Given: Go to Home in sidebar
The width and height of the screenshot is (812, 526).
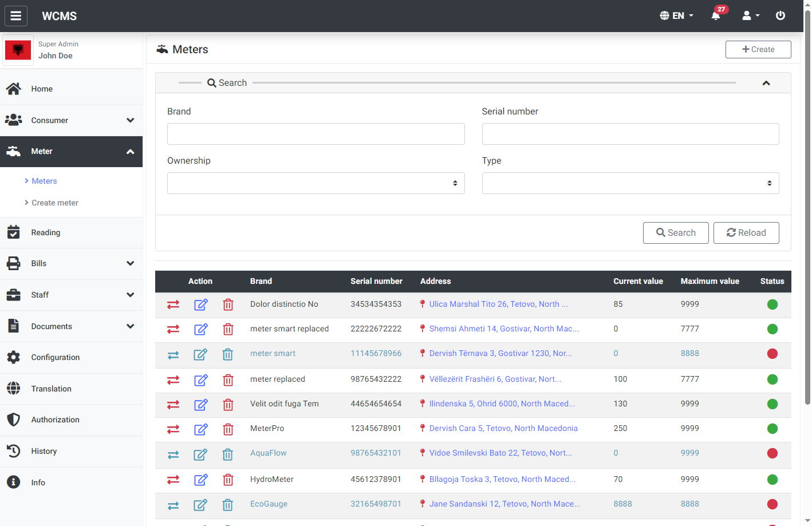Looking at the screenshot, I should [71, 89].
